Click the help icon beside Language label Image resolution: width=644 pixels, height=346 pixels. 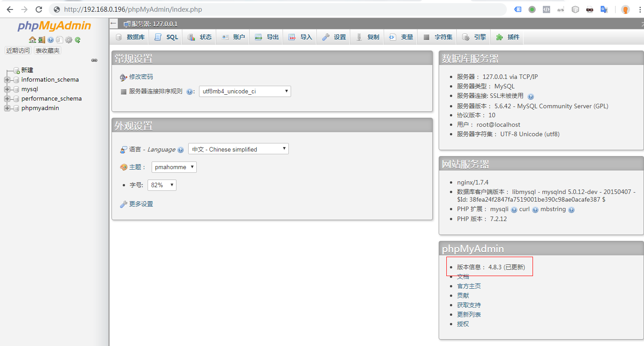(x=181, y=150)
